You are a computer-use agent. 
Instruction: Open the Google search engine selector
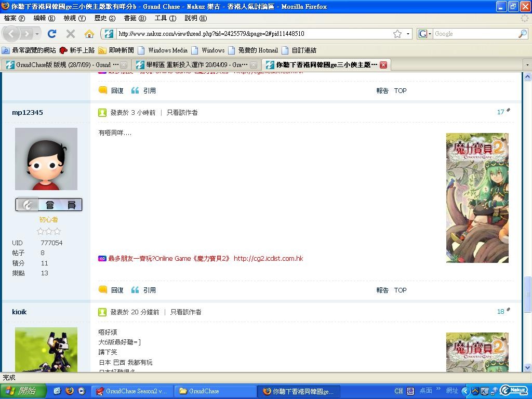[425, 34]
